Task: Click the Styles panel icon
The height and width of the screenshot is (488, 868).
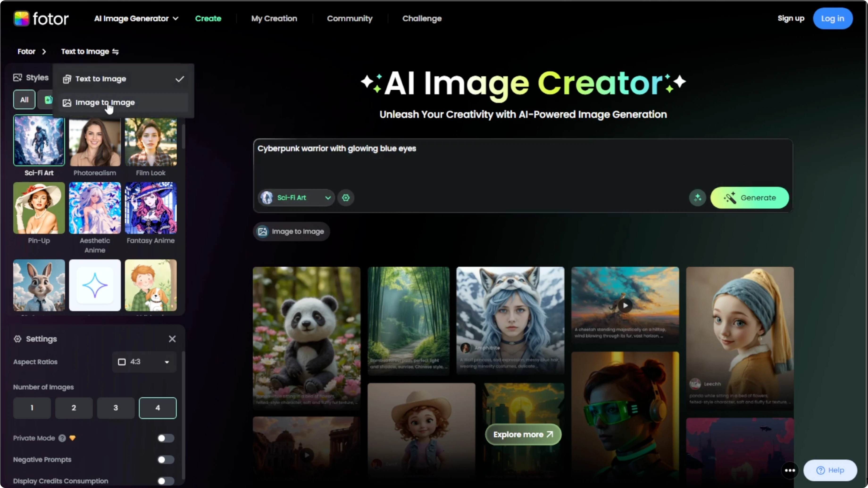Action: (17, 78)
